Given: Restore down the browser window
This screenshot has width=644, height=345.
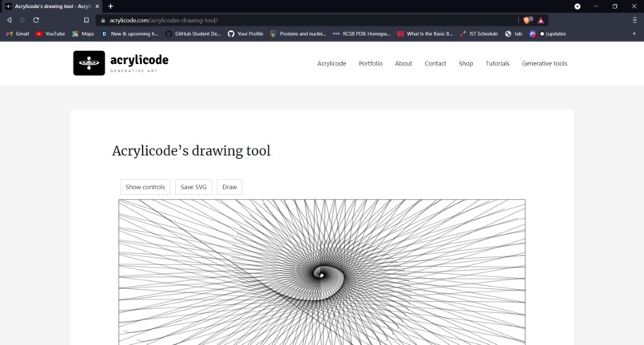Looking at the screenshot, I should [615, 6].
